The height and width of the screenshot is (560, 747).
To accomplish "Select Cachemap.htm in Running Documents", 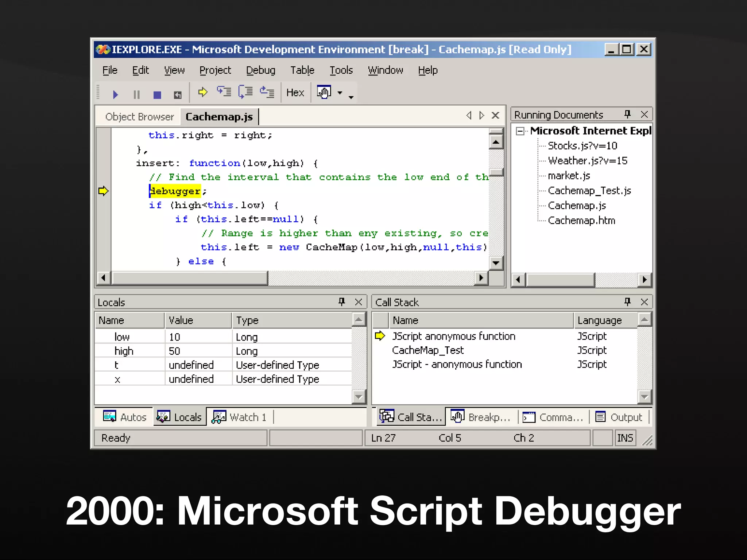I will click(581, 221).
